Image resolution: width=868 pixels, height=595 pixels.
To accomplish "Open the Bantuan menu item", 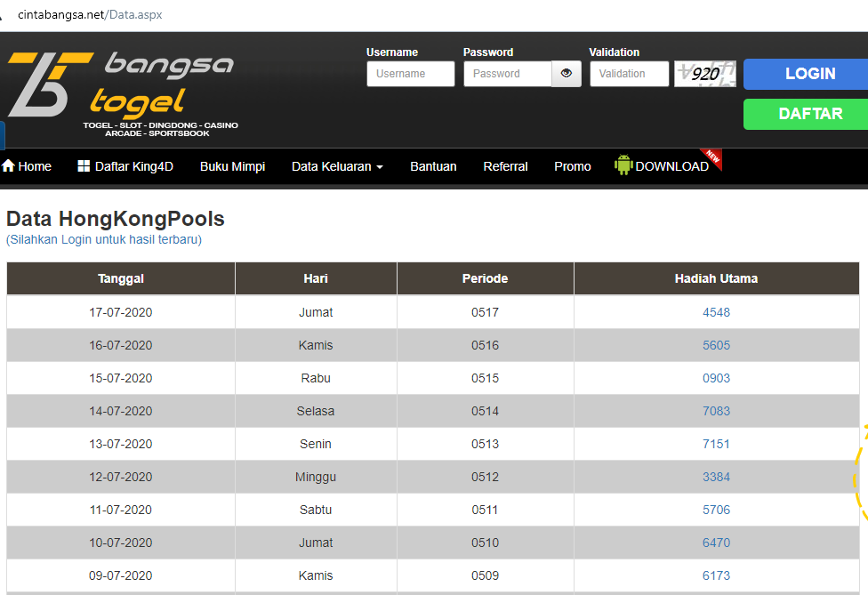I will (x=433, y=166).
